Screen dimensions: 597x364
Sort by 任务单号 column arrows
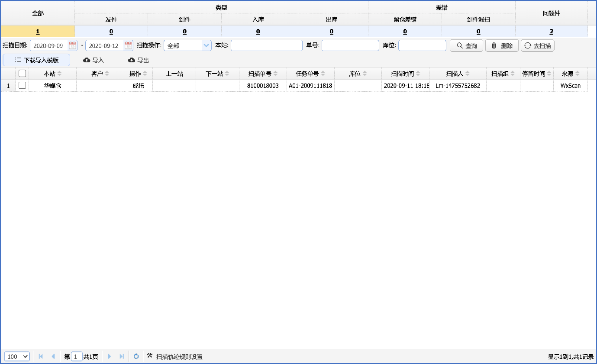[323, 74]
